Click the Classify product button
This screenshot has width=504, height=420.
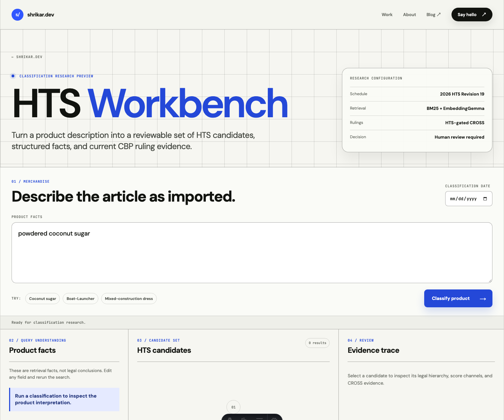pos(458,299)
